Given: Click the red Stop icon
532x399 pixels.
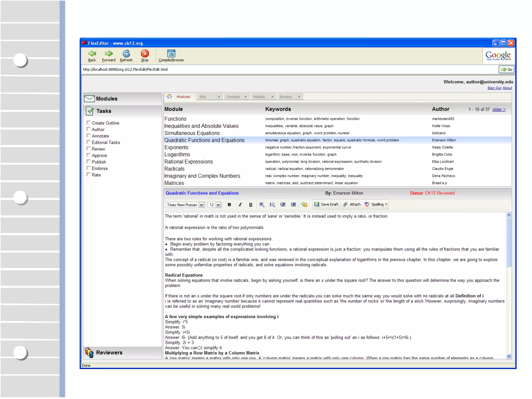Looking at the screenshot, I should coord(145,54).
